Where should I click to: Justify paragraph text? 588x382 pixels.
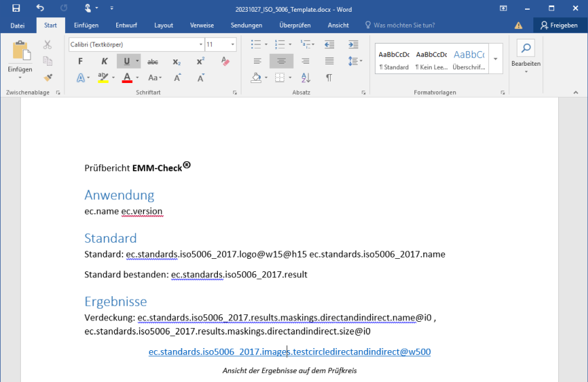329,61
